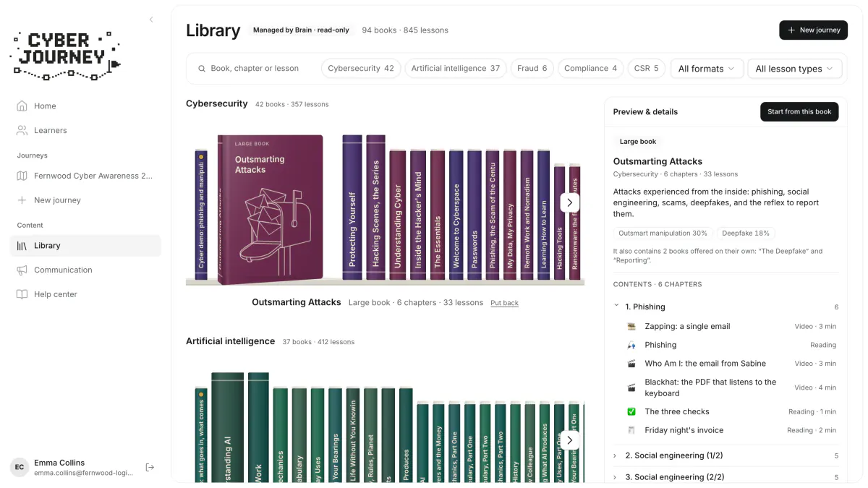Click the Deepfake 18% tag
Viewport: 868px width, 488px height.
pos(746,234)
